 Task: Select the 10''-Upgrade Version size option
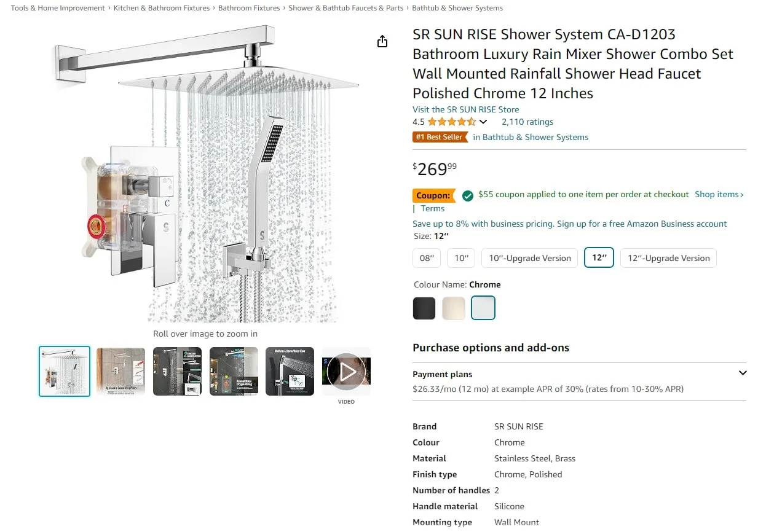tap(529, 258)
